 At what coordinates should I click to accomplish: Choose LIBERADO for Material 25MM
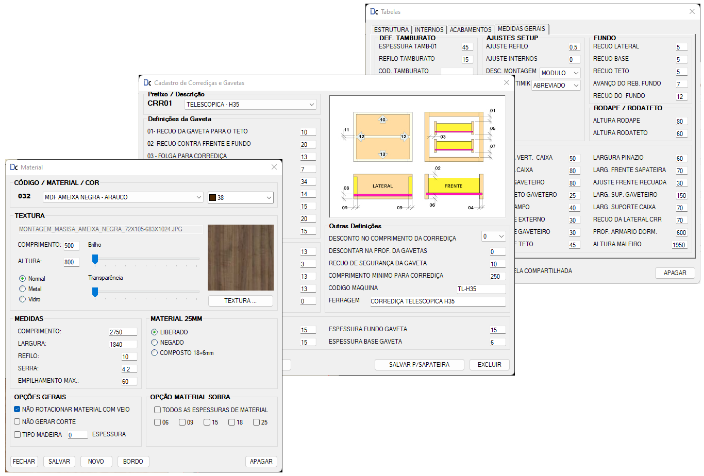[154, 332]
